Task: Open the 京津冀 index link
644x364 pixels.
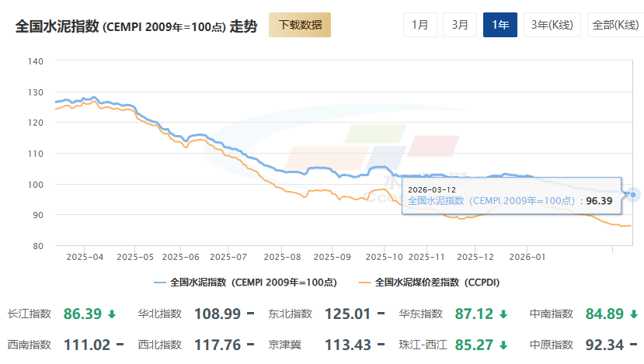Action: 284,345
